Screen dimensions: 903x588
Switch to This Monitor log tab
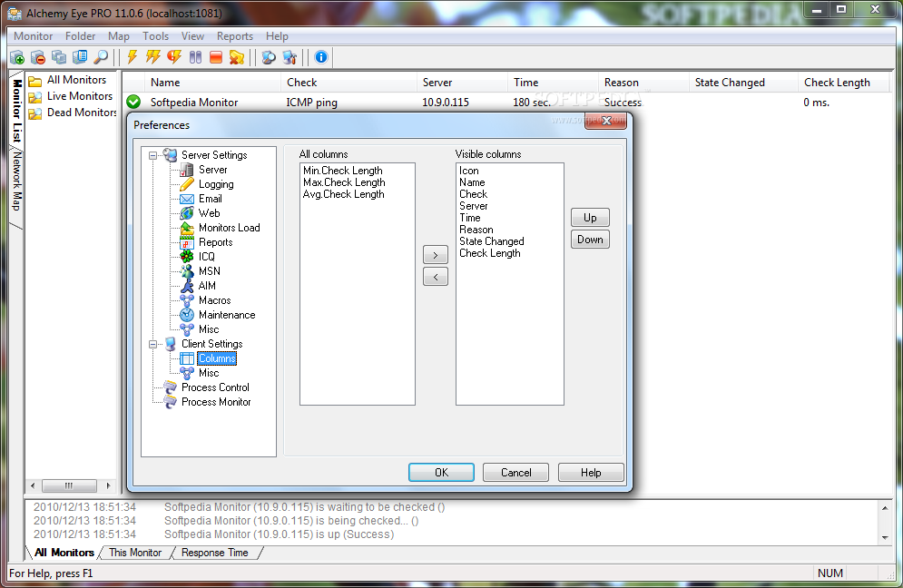pos(135,553)
